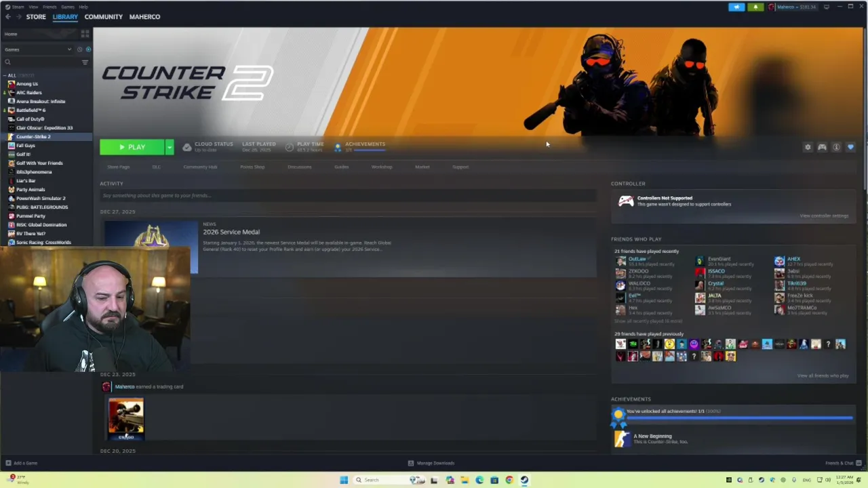This screenshot has width=868, height=488.
Task: Open the Discussions link
Action: pos(299,167)
